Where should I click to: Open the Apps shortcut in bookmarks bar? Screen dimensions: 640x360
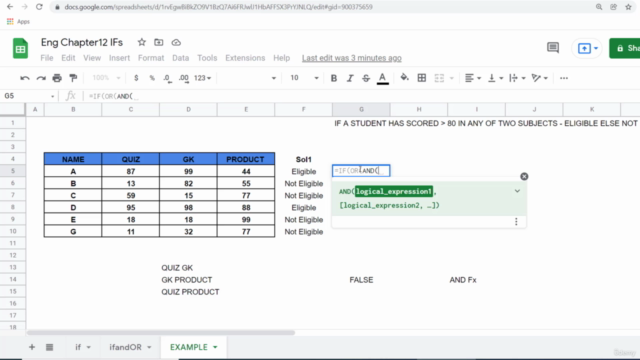coord(18,22)
